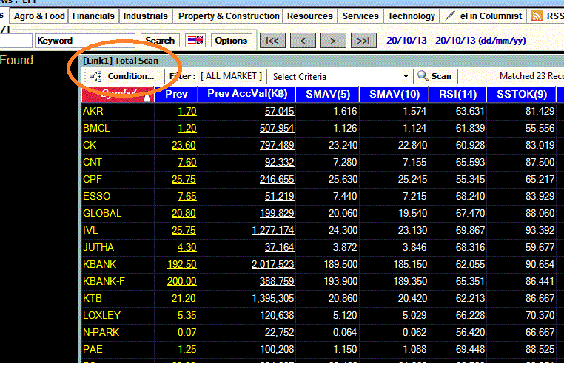This screenshot has height=392, width=564.
Task: Click KTB accumulated value 1,395,305
Action: point(272,298)
